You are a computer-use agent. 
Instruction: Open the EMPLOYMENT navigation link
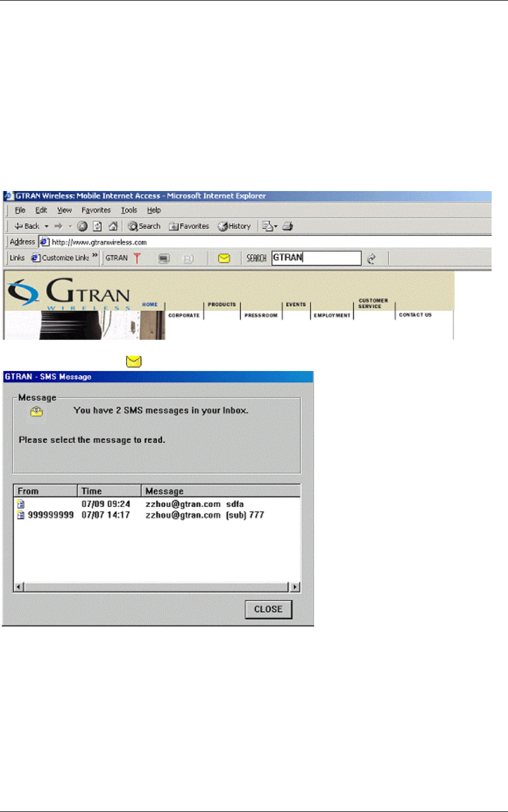[x=332, y=315]
